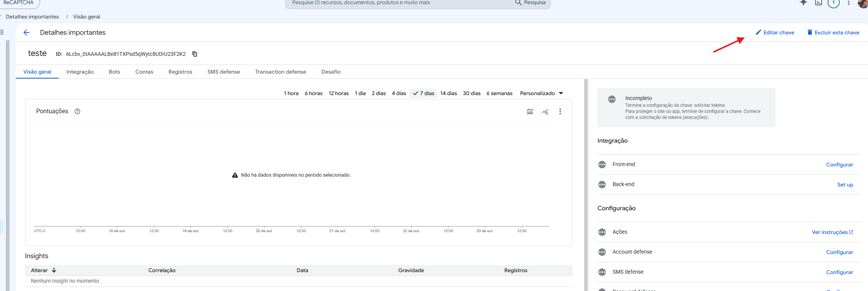The height and width of the screenshot is (291, 868).
Task: Open Ver instruções link for Ações
Action: click(x=832, y=232)
